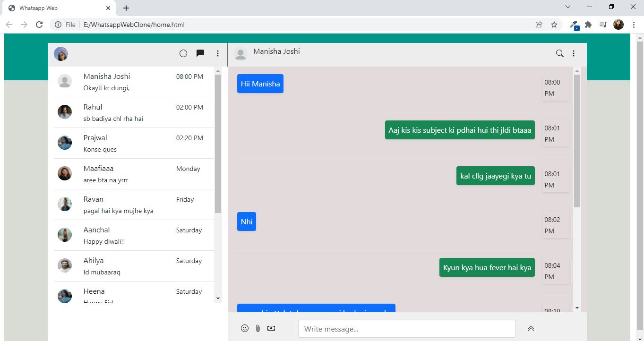Image resolution: width=644 pixels, height=341 pixels.
Task: Attach a file using the paperclip icon
Action: [x=258, y=328]
